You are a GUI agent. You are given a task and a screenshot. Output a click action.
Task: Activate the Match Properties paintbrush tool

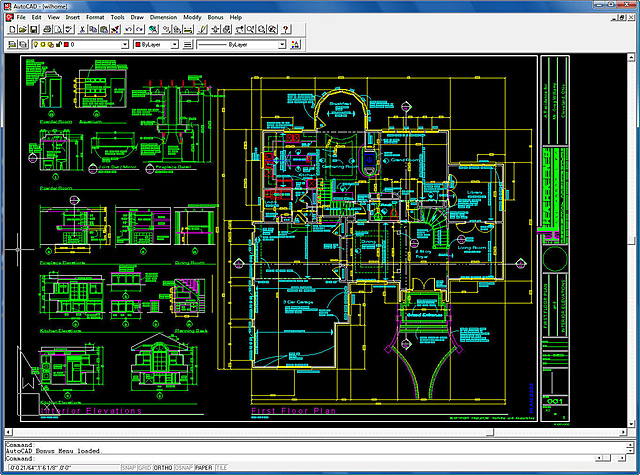pos(115,29)
